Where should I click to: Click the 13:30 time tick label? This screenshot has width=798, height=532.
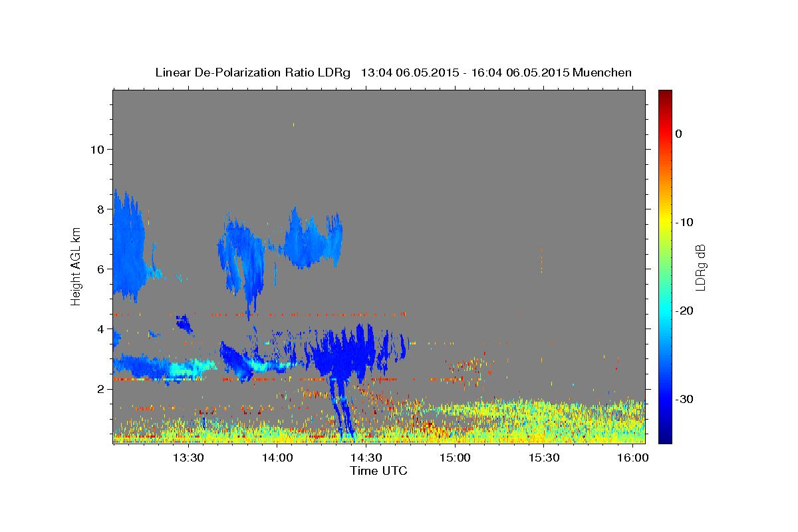click(188, 458)
